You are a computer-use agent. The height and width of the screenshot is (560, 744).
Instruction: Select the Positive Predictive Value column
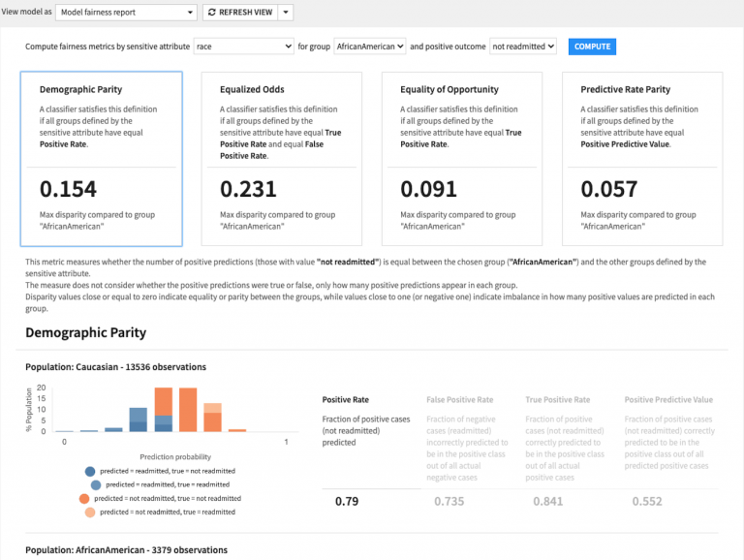pyautogui.click(x=668, y=400)
